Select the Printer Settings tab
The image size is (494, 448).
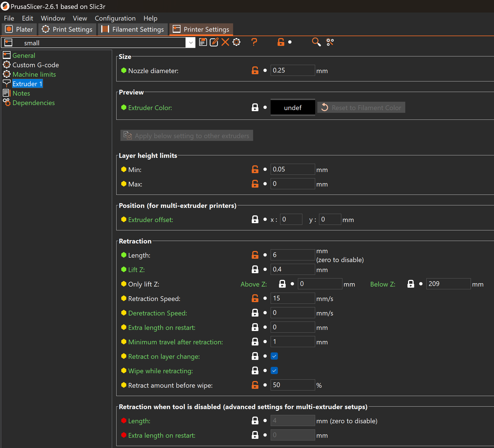[x=201, y=29]
